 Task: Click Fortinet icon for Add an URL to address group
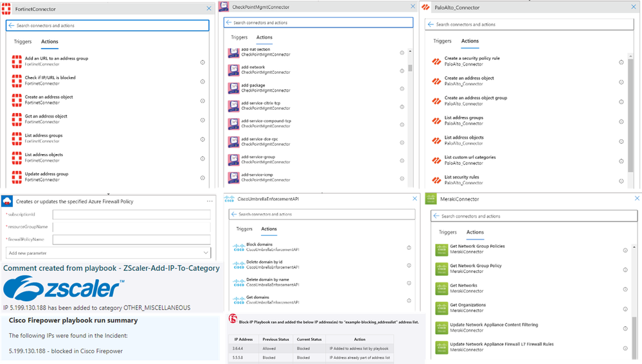(17, 62)
